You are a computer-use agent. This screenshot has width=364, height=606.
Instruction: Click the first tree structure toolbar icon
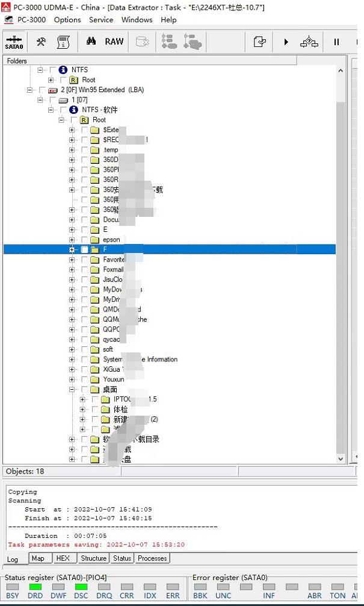169,42
